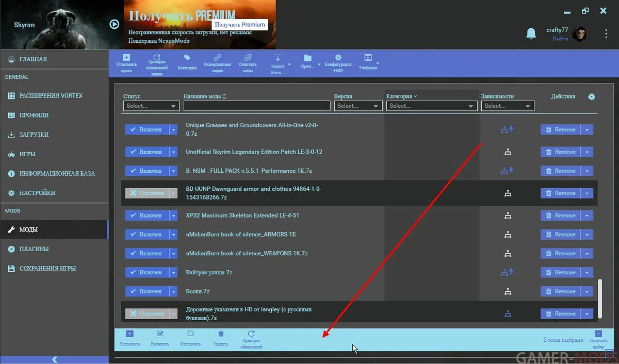619x364 pixels.
Task: Open the three-dot menu near the crafty77 user
Action: click(606, 34)
